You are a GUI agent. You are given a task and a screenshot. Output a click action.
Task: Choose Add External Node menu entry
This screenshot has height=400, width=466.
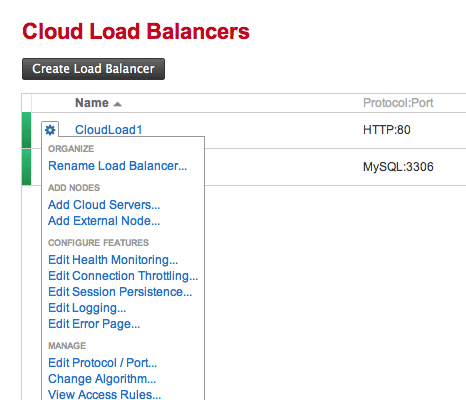[104, 221]
